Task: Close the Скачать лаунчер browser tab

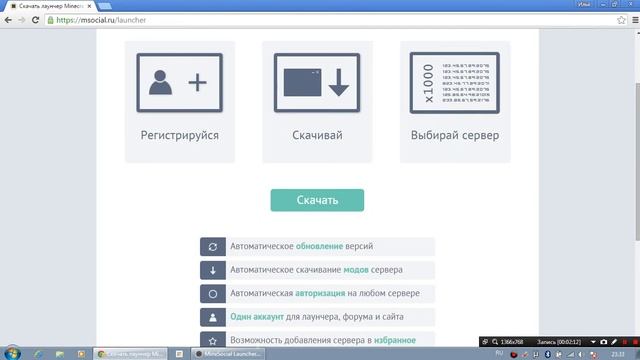Action: click(x=89, y=6)
